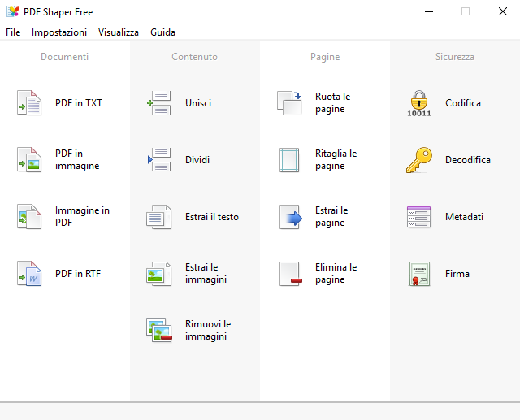The height and width of the screenshot is (420, 520).
Task: Open the Codifica padlock icon
Action: [419, 103]
